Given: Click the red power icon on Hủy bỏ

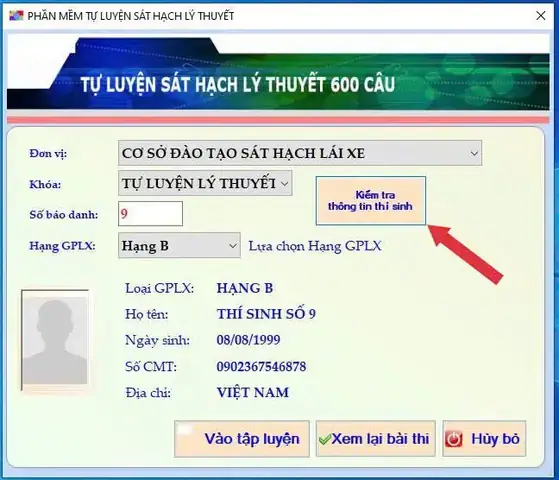Looking at the screenshot, I should tap(454, 439).
